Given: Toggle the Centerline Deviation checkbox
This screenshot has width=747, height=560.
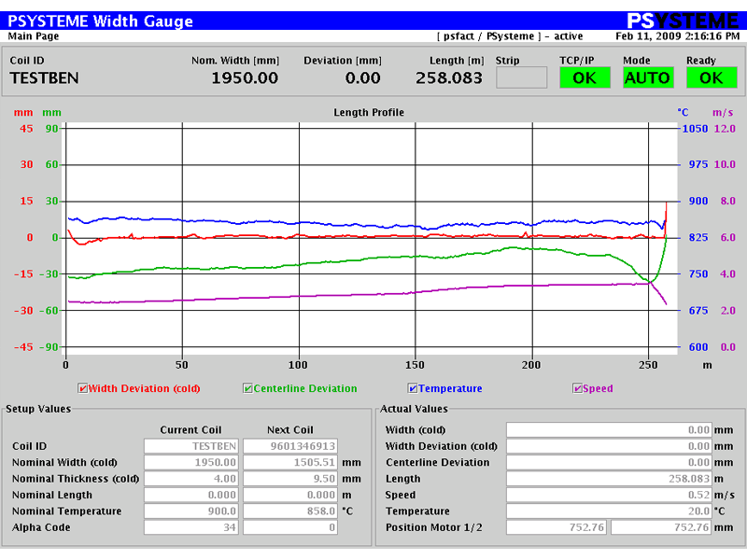Looking at the screenshot, I should pos(247,388).
